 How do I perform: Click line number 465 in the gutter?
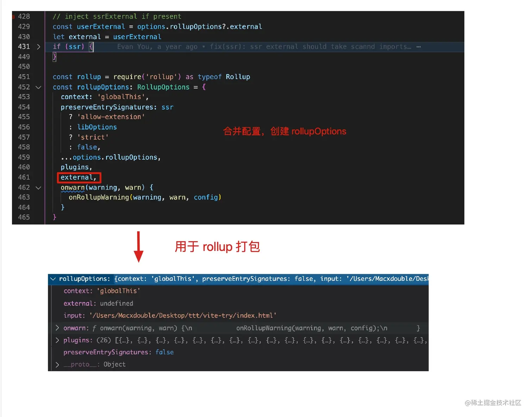click(24, 217)
